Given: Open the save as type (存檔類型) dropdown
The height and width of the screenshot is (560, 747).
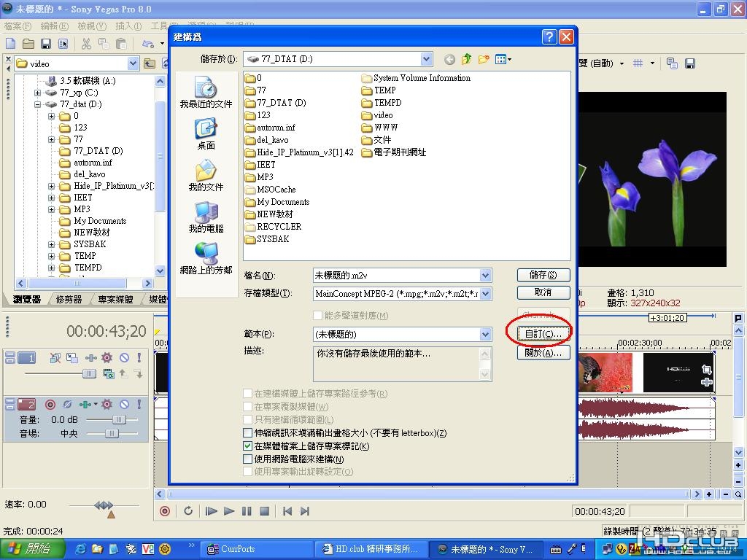Looking at the screenshot, I should 485,294.
